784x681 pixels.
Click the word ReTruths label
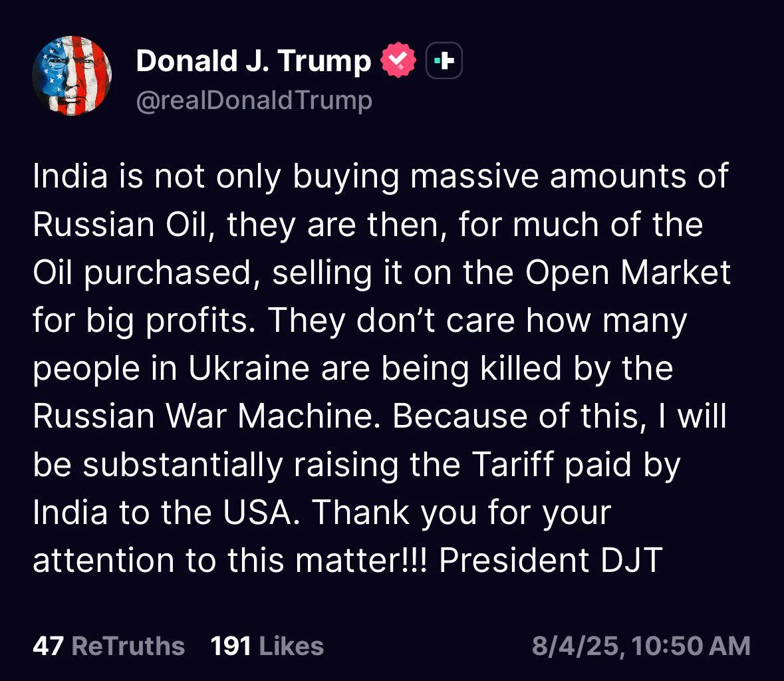click(128, 646)
